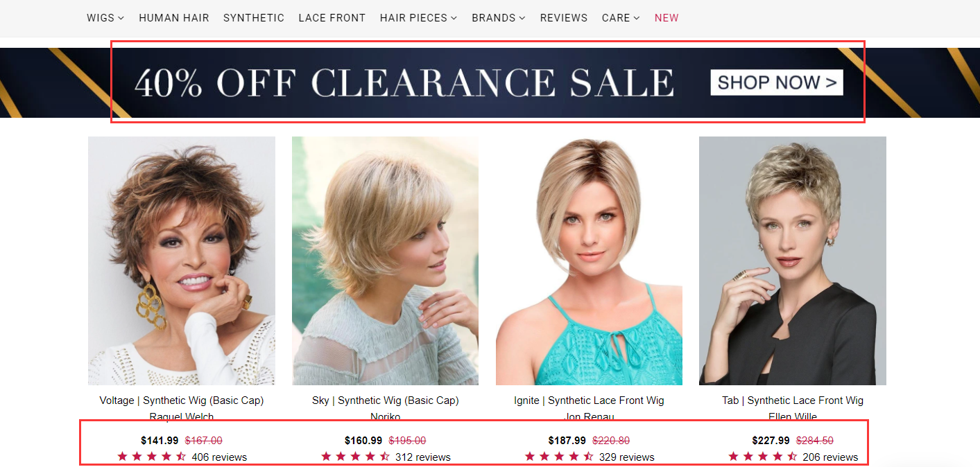
Task: Open the HAIR PIECES dropdown
Action: pos(418,18)
